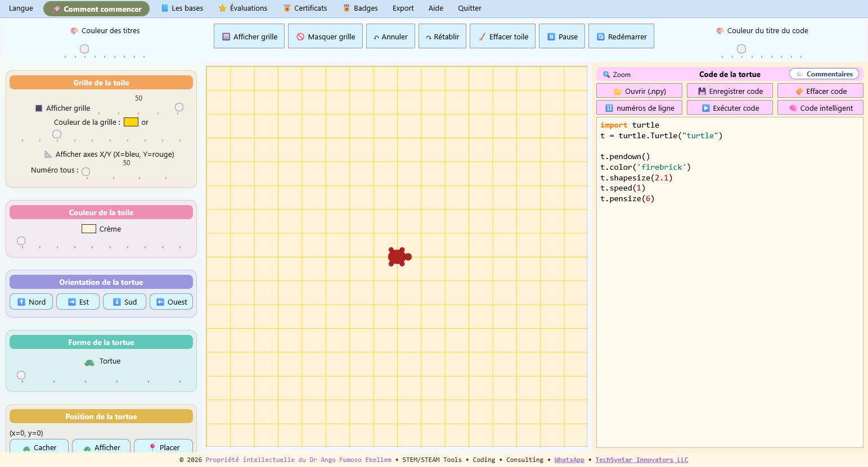This screenshot has height=467, width=868.
Task: Point the turtle Ouest
Action: [x=171, y=302]
